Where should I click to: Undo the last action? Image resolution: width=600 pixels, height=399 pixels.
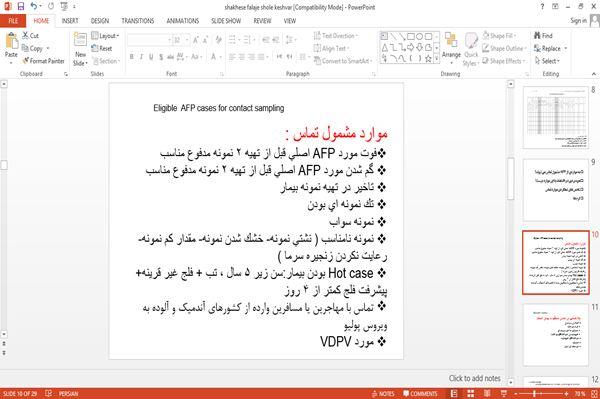click(34, 7)
